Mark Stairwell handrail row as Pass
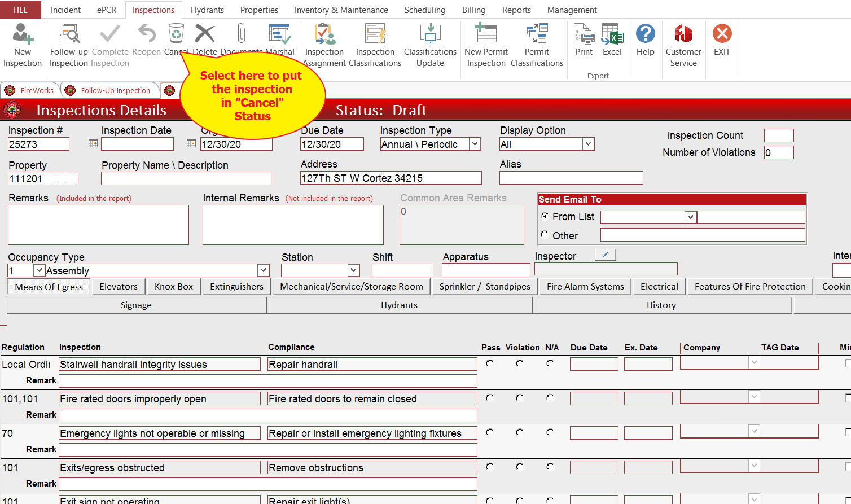851x504 pixels. (490, 363)
